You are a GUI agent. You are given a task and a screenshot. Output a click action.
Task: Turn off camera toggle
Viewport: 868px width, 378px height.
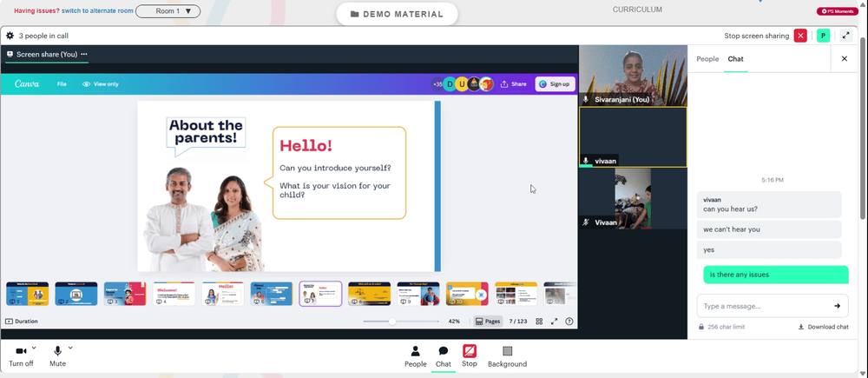[21, 357]
